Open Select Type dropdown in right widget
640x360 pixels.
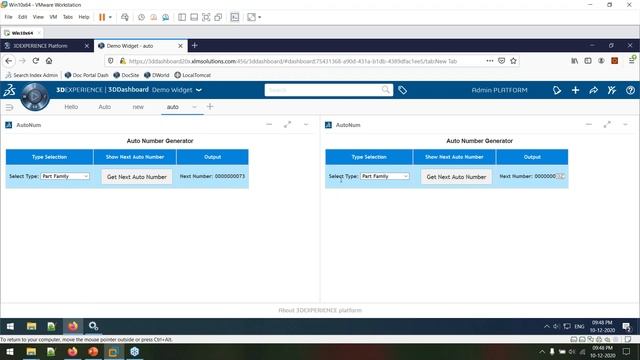coord(384,176)
